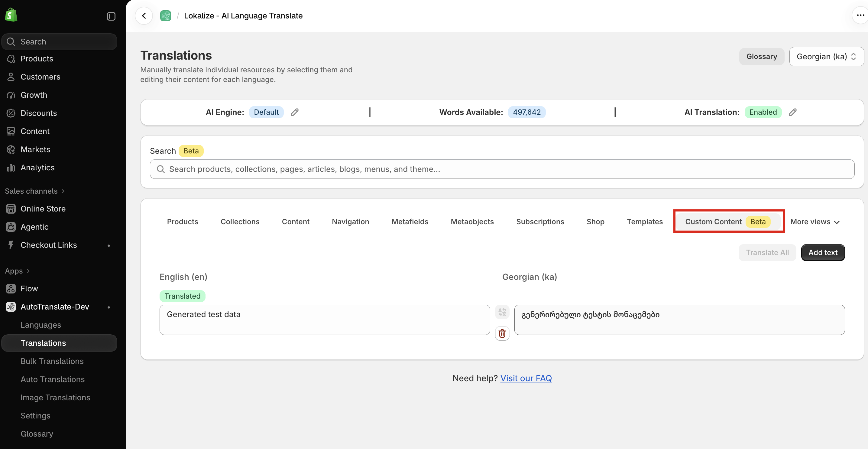Click the Enabled AI Translation badge
This screenshot has height=449, width=868.
(x=763, y=112)
